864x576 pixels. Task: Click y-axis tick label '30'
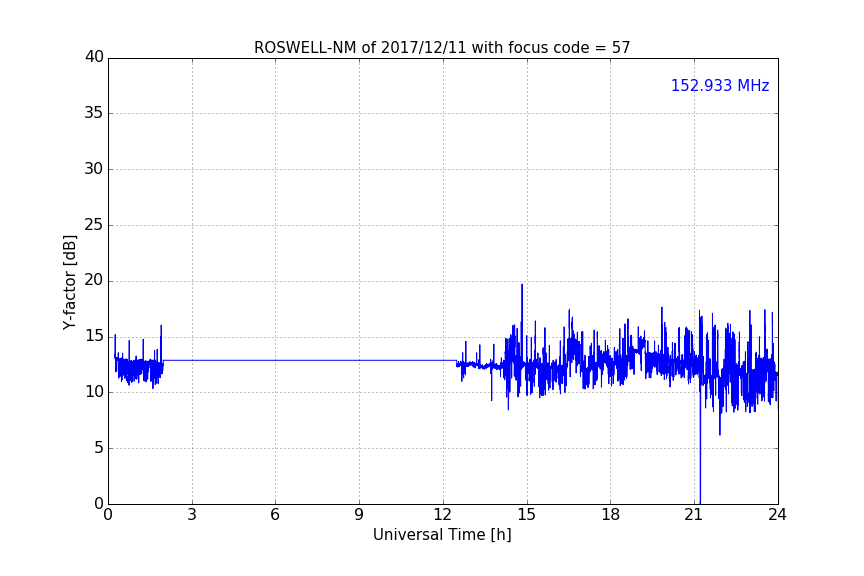94,169
